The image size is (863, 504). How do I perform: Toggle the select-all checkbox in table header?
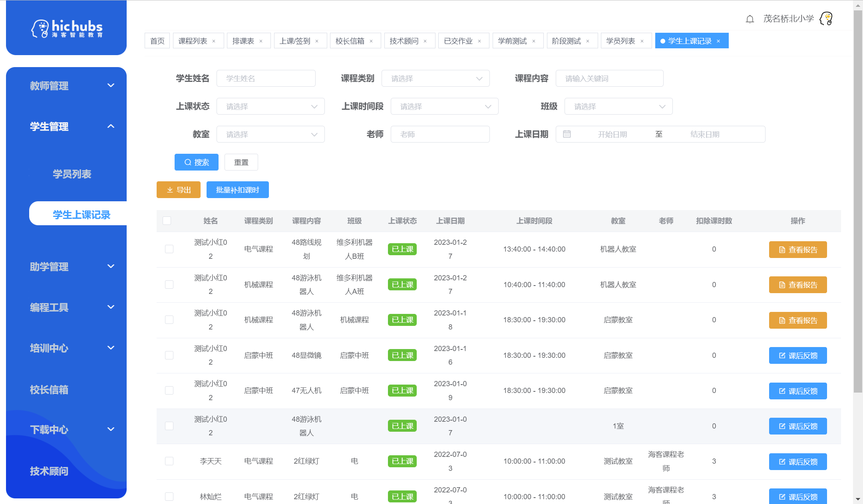pos(167,220)
